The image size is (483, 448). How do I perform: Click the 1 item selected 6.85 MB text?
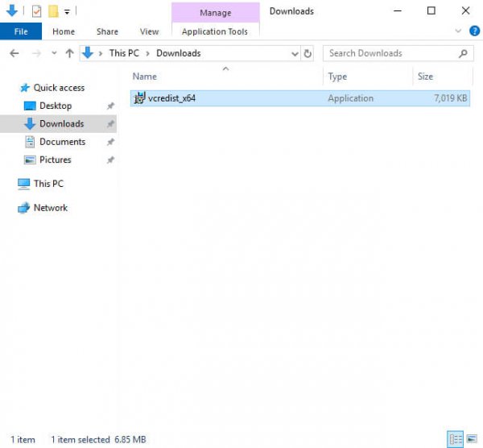point(98,439)
